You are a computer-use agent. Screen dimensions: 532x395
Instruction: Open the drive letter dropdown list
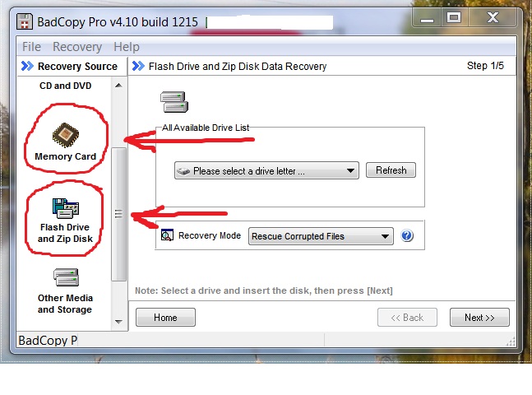(266, 170)
